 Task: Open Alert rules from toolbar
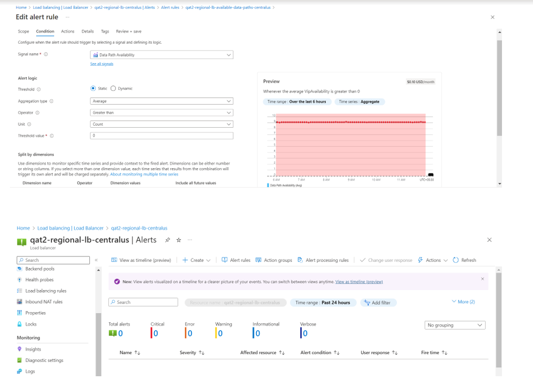pyautogui.click(x=236, y=260)
